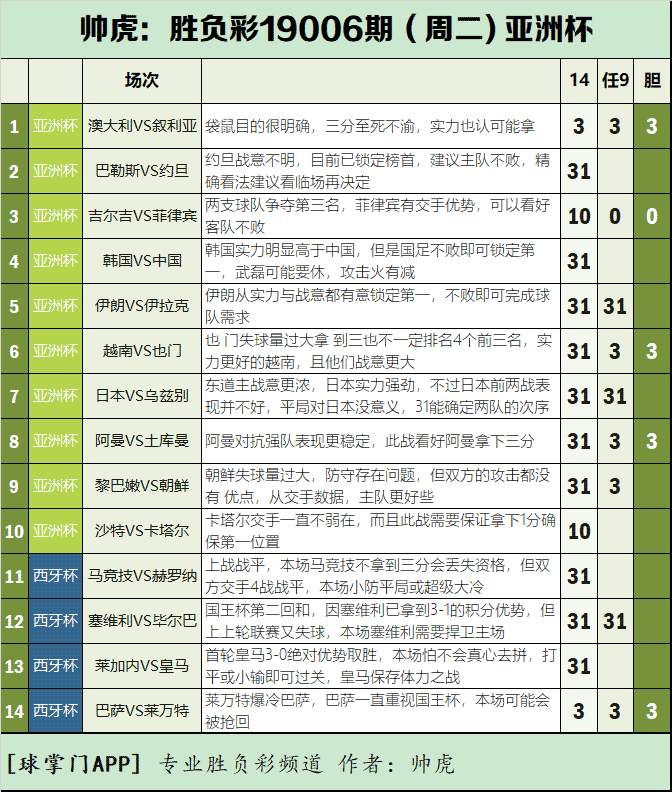
Task: Click the 14 column header
Action: tap(579, 80)
